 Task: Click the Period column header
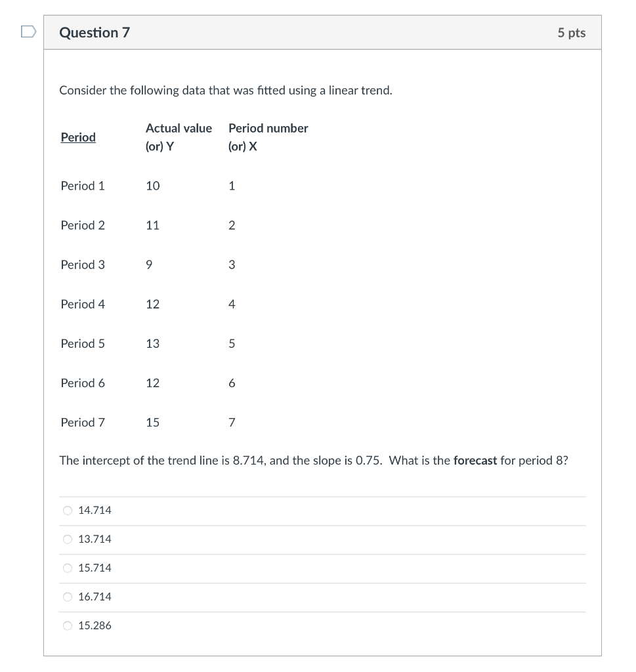77,137
